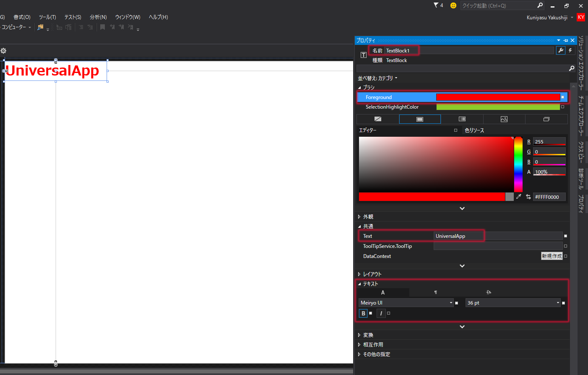Image resolution: width=588 pixels, height=375 pixels.
Task: Click the Next bookmark icon
Action: pos(121,27)
